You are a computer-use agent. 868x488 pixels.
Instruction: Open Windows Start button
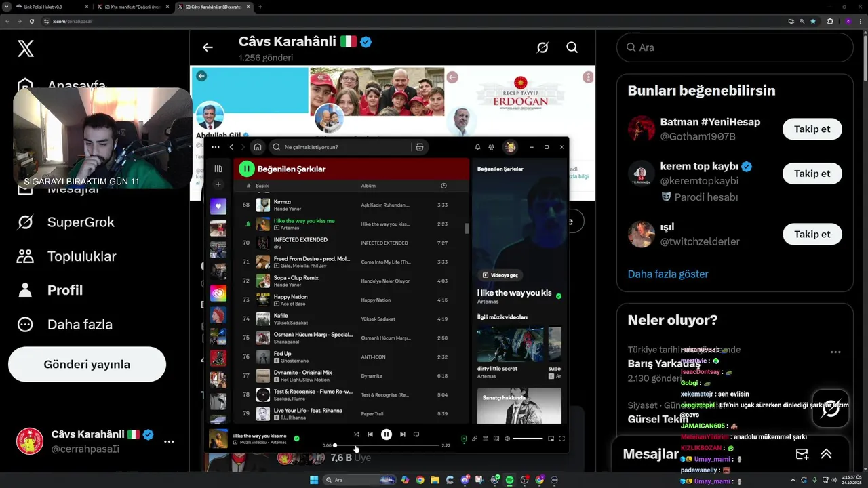click(314, 480)
